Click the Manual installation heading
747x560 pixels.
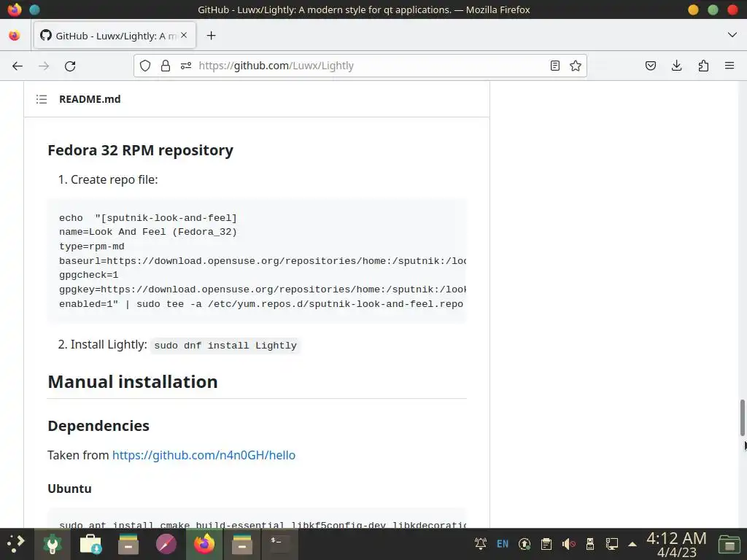[x=133, y=382]
